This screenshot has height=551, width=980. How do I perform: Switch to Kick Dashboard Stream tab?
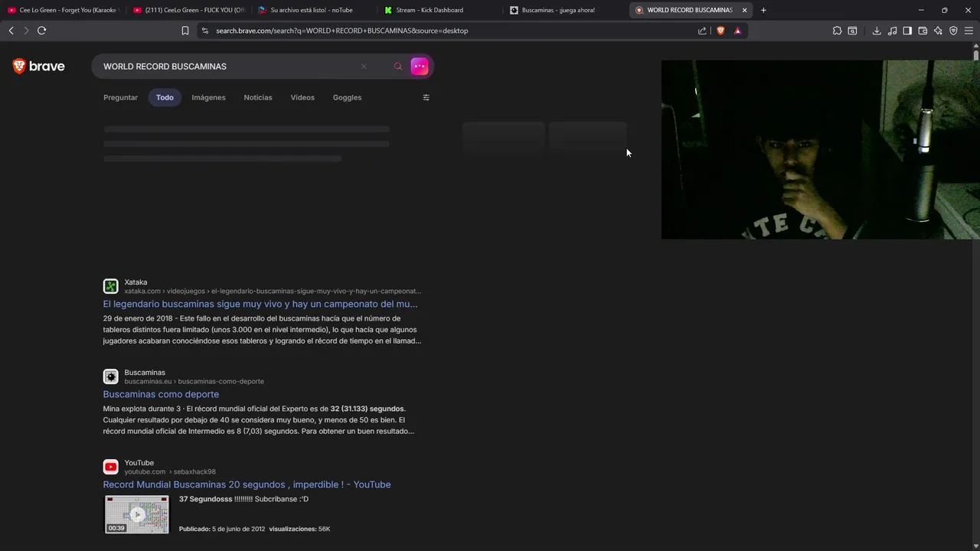439,10
